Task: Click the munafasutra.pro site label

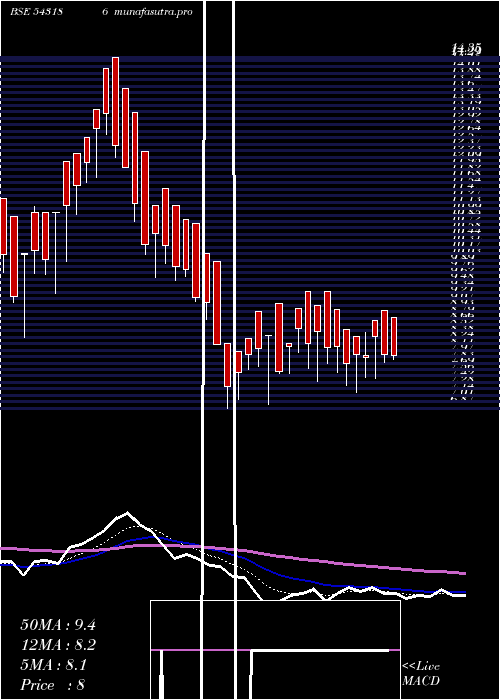Action: pos(153,12)
